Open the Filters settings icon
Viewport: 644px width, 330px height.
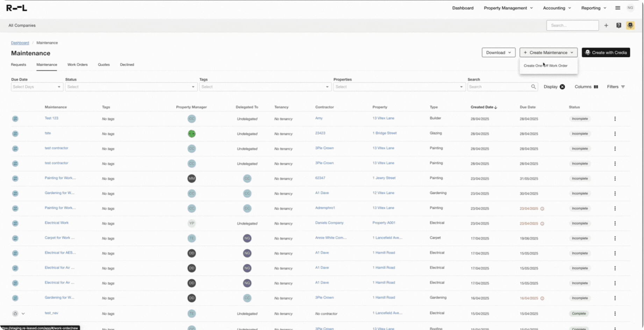point(623,87)
